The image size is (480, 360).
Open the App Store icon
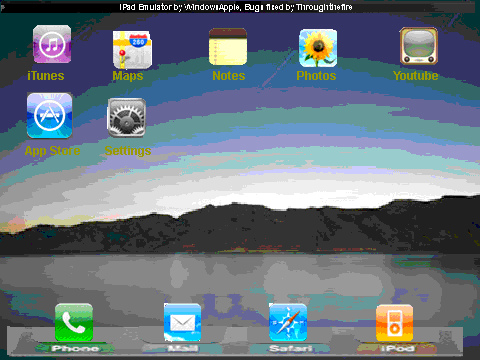tap(49, 116)
